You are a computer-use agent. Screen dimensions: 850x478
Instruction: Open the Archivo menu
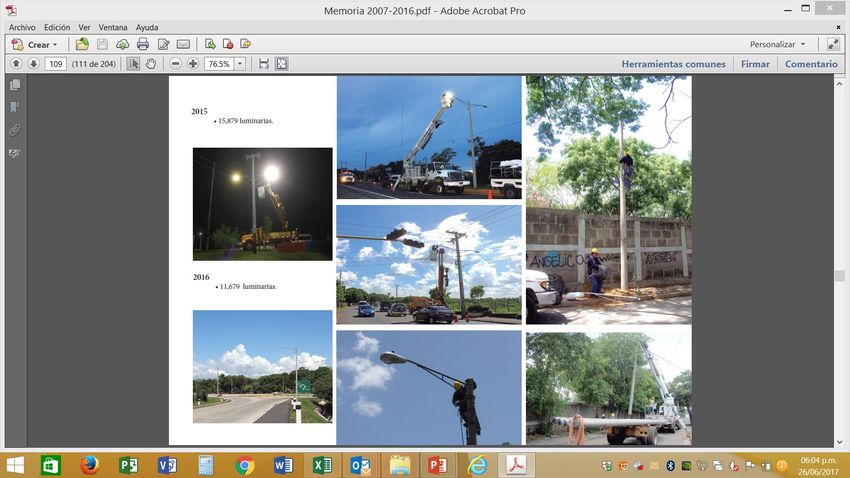click(22, 27)
